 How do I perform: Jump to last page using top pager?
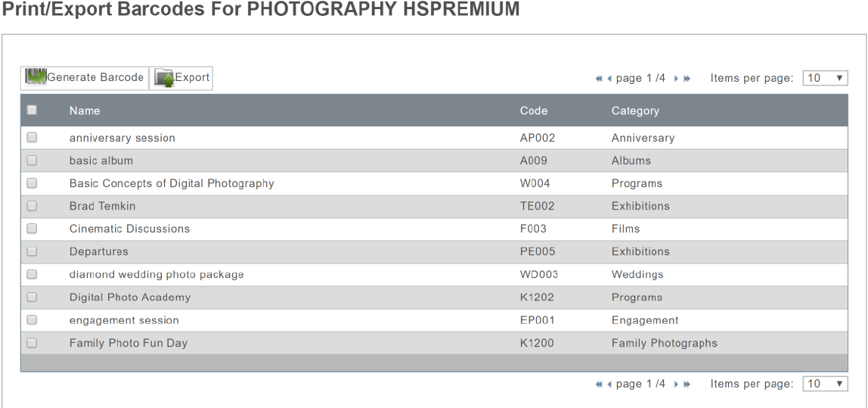pos(687,79)
